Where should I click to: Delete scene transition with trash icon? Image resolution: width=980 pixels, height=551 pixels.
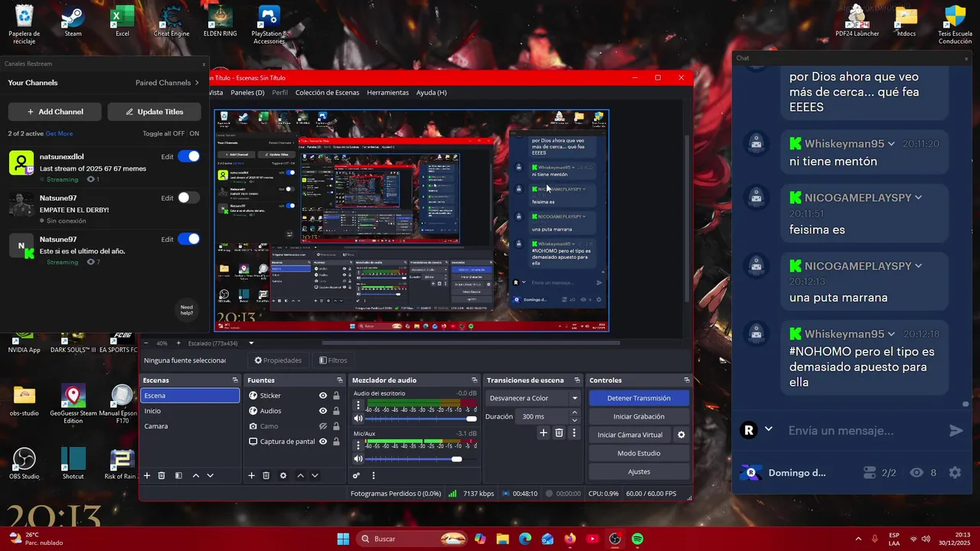[559, 432]
